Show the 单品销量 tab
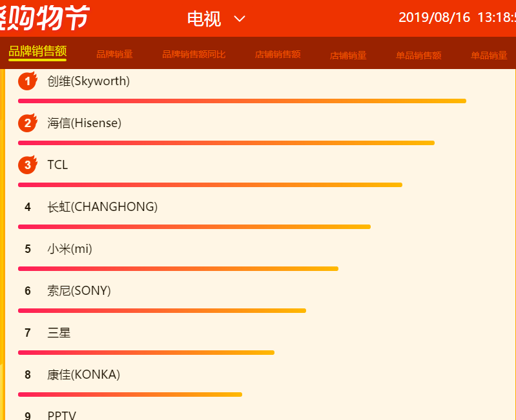 tap(489, 55)
